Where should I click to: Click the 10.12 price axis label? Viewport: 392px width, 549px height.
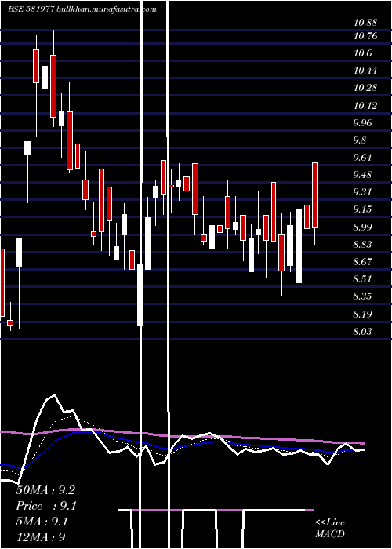(x=365, y=105)
